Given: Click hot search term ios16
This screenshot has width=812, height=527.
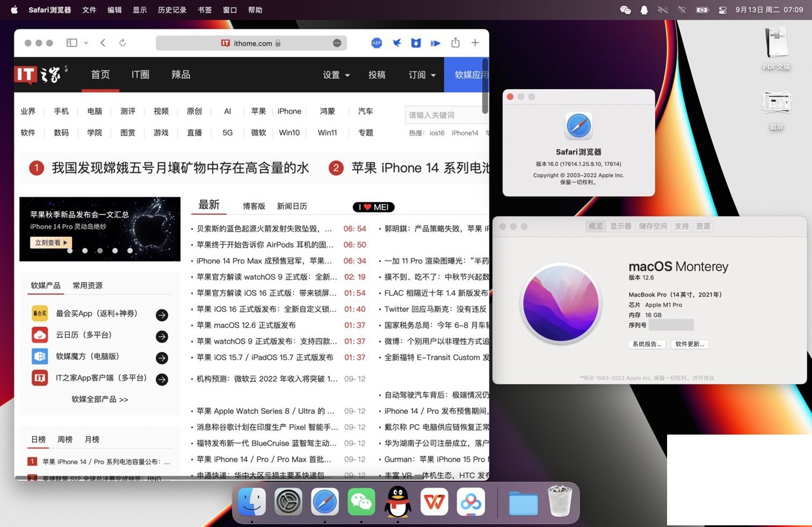Looking at the screenshot, I should (437, 133).
